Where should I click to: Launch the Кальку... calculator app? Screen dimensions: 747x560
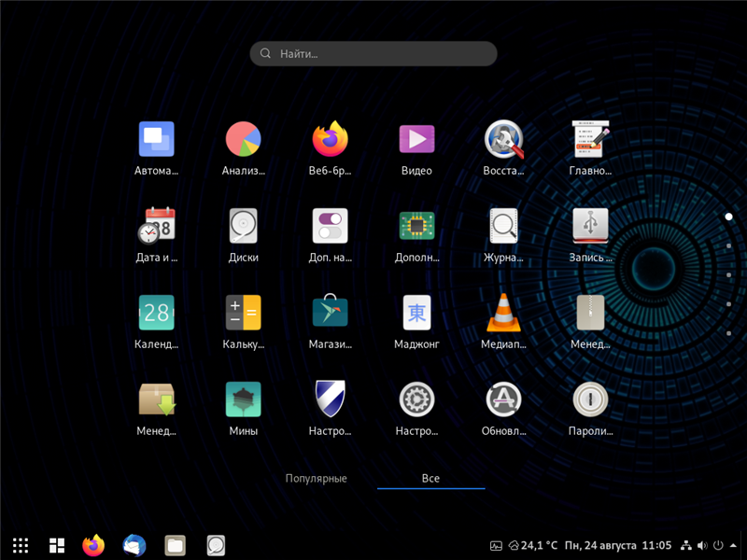click(243, 321)
